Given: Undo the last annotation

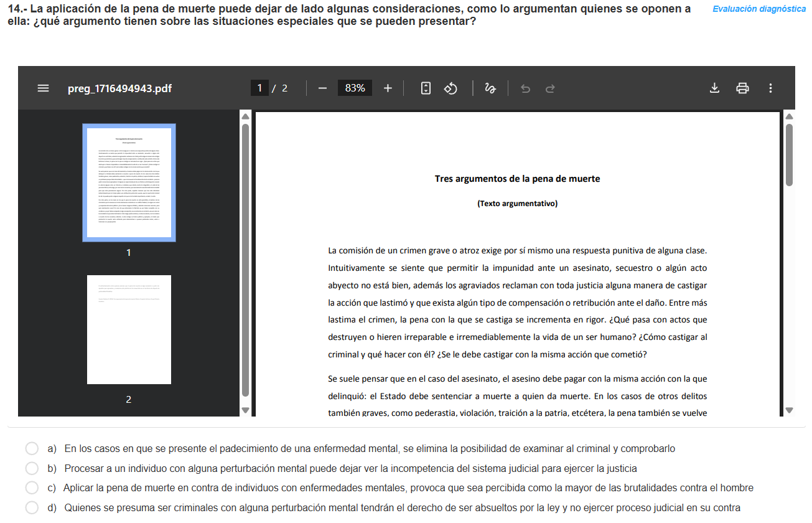Looking at the screenshot, I should point(525,88).
